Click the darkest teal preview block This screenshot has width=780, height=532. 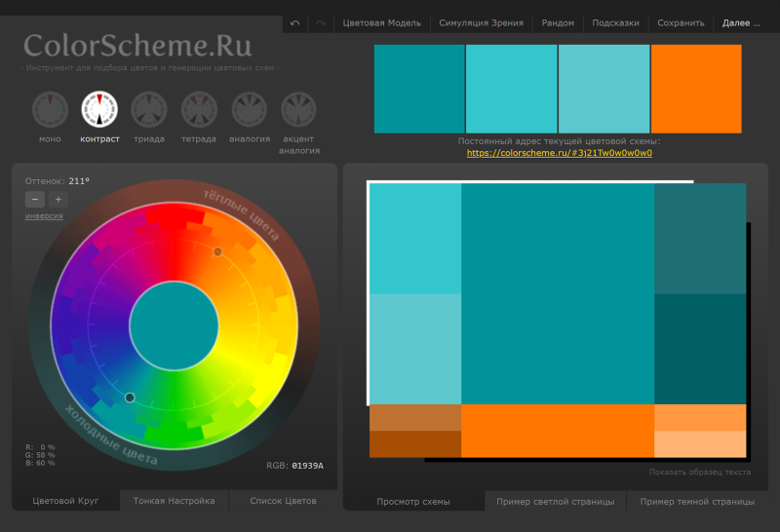point(700,349)
